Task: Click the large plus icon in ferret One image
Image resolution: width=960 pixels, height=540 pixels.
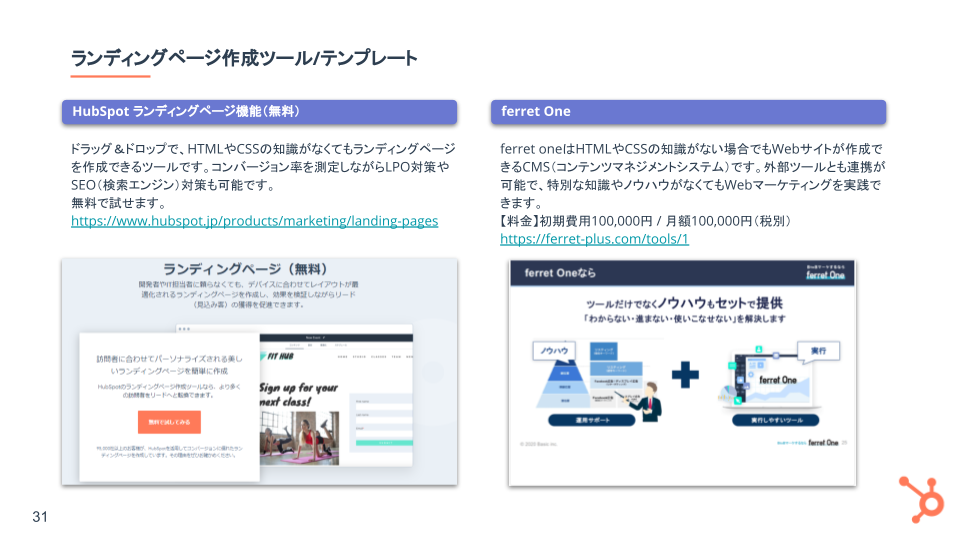Action: pos(684,374)
